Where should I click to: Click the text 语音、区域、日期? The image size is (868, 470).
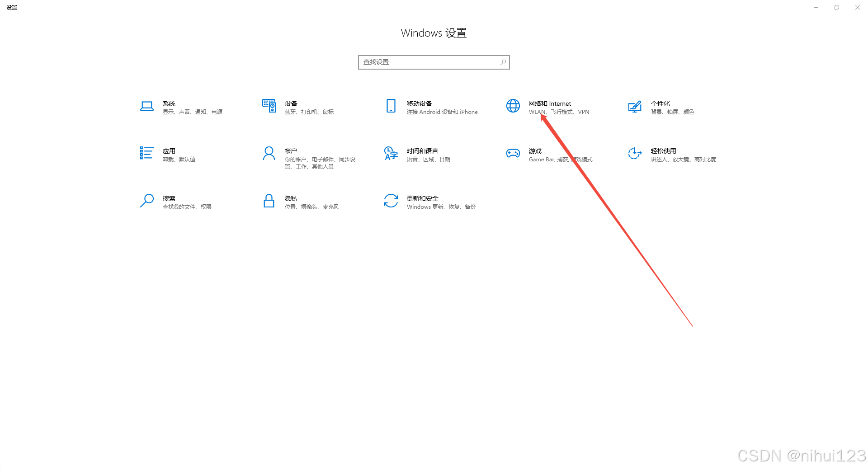pyautogui.click(x=429, y=160)
